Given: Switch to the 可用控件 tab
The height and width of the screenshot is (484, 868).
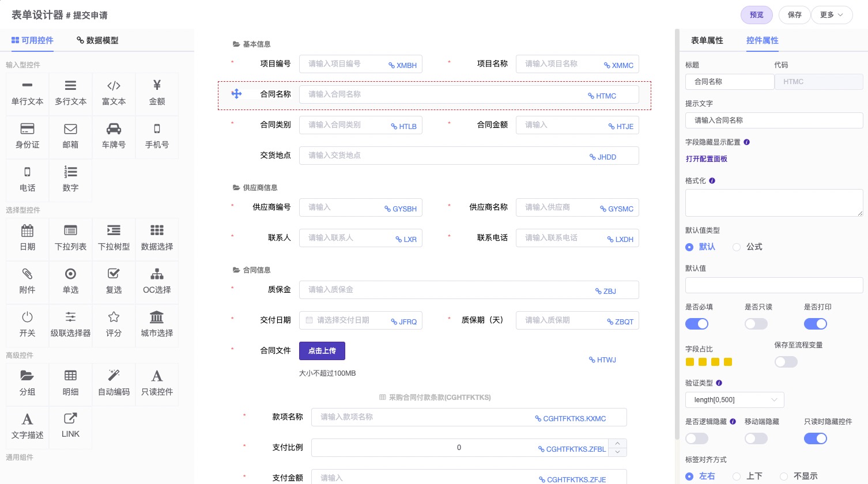Looking at the screenshot, I should tap(32, 40).
